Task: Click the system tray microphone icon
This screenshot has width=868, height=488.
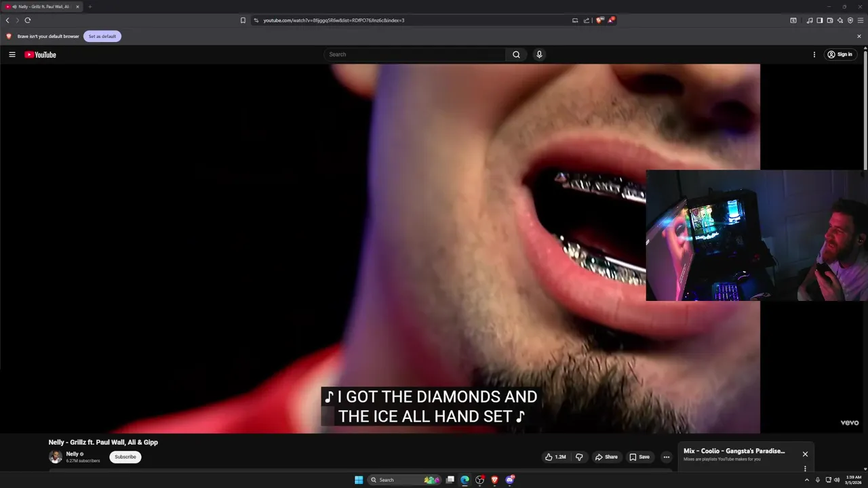Action: click(x=817, y=480)
